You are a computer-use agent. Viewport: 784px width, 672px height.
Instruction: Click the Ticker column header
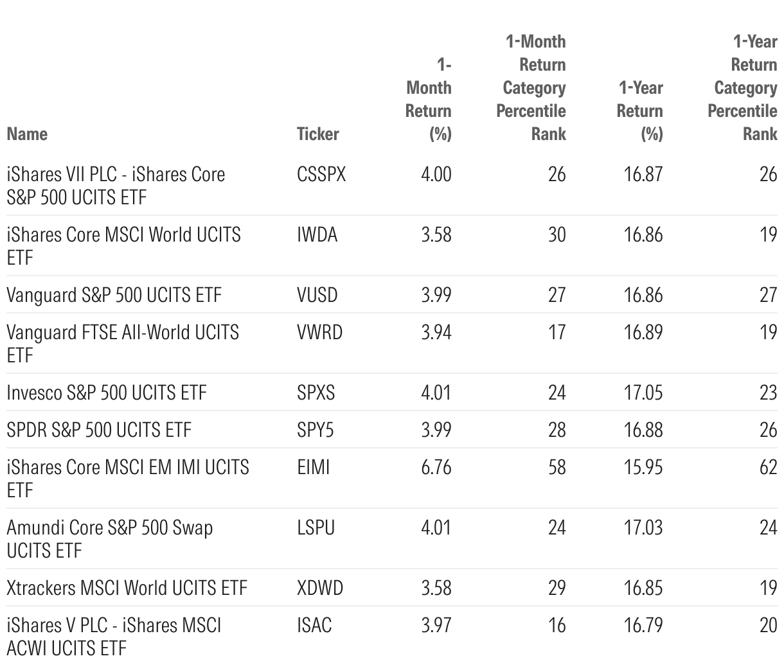coord(317,134)
